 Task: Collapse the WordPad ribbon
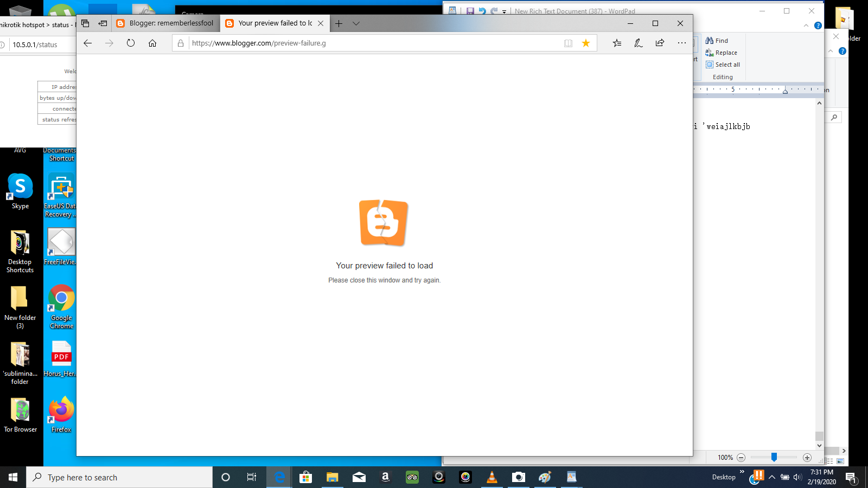click(806, 25)
